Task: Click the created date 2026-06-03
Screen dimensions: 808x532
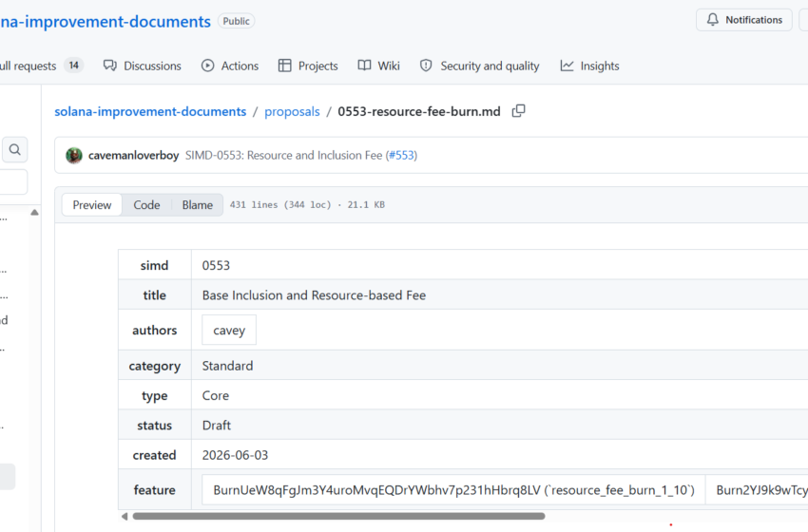Action: (235, 455)
